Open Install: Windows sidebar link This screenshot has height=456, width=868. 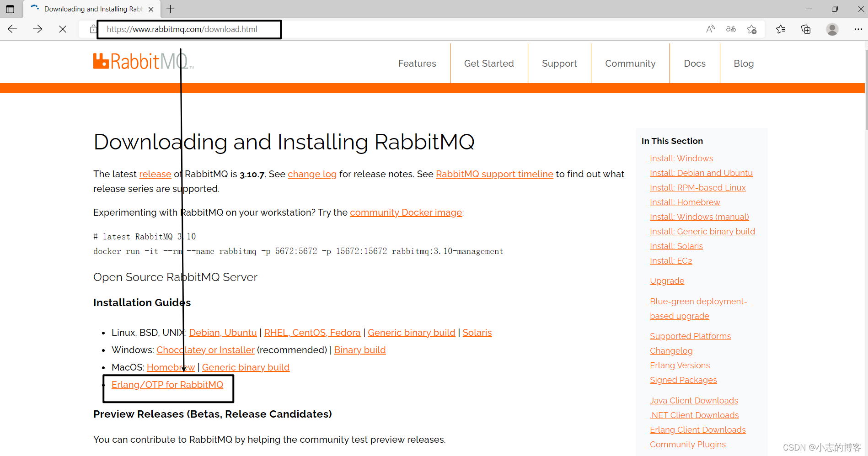point(681,159)
